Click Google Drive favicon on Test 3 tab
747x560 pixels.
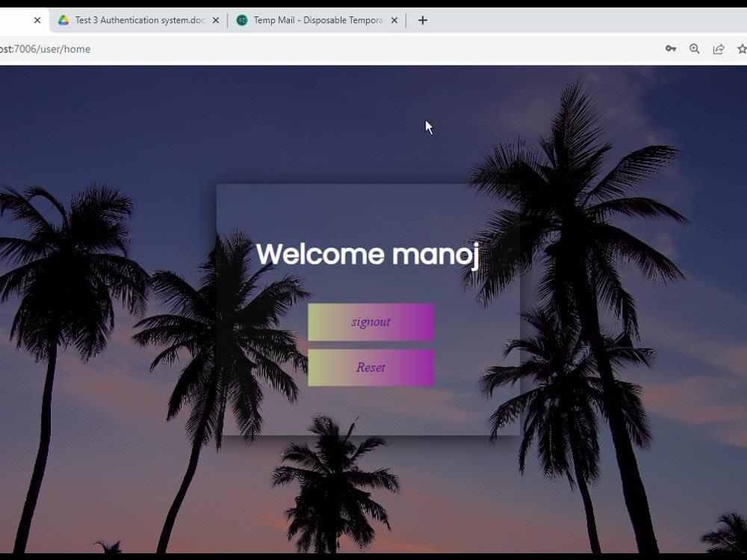(x=63, y=20)
